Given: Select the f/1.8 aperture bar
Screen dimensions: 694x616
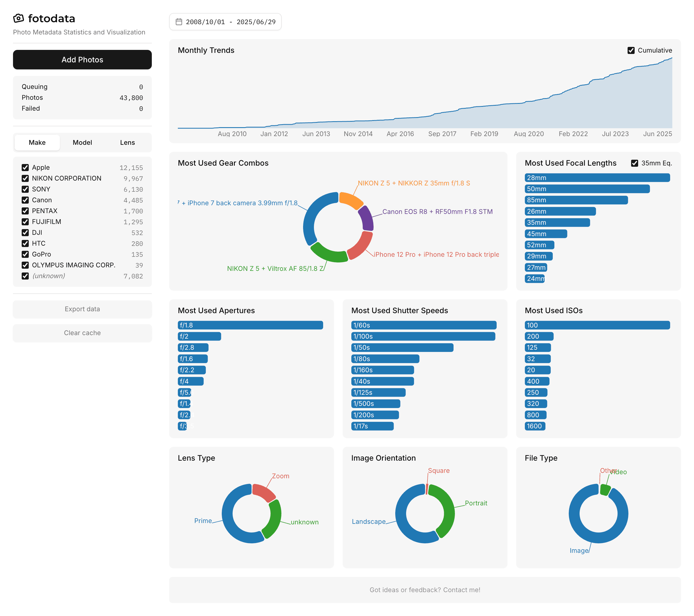Looking at the screenshot, I should point(250,325).
